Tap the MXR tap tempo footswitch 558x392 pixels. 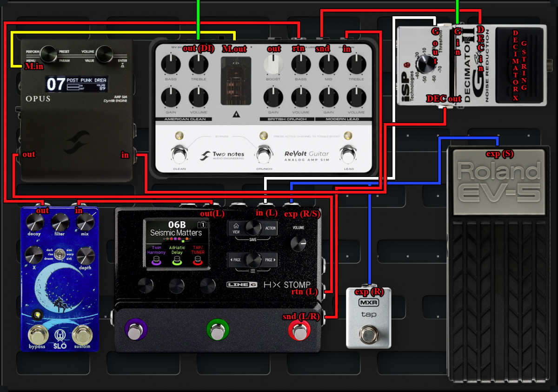pos(368,333)
